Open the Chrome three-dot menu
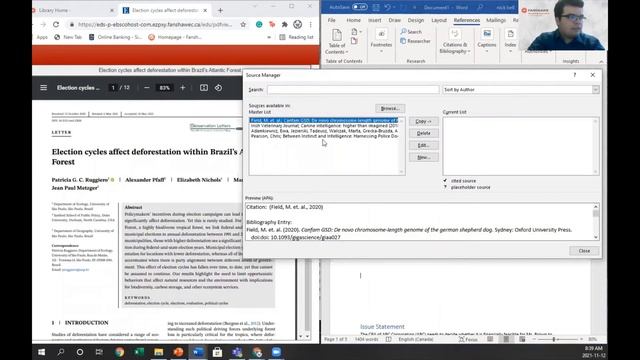Viewport: 640px width, 360px height. 311,24
